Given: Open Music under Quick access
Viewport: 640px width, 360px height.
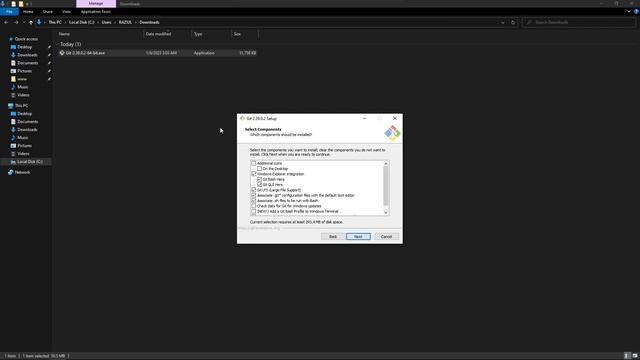Looking at the screenshot, I should [22, 87].
